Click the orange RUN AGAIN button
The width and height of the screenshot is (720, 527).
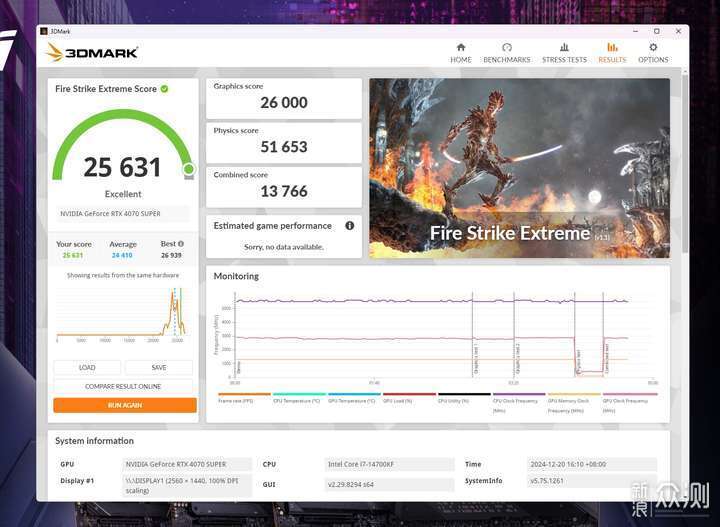coord(125,405)
